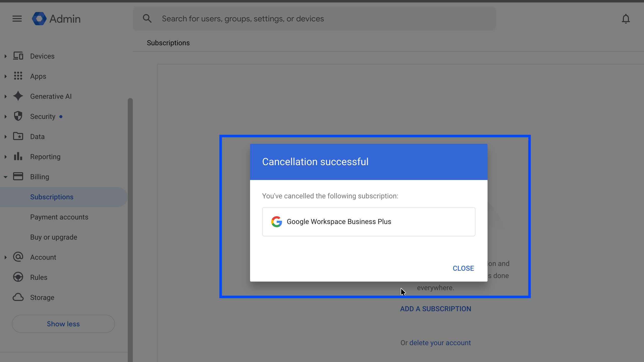
Task: Click the search input field
Action: point(314,19)
